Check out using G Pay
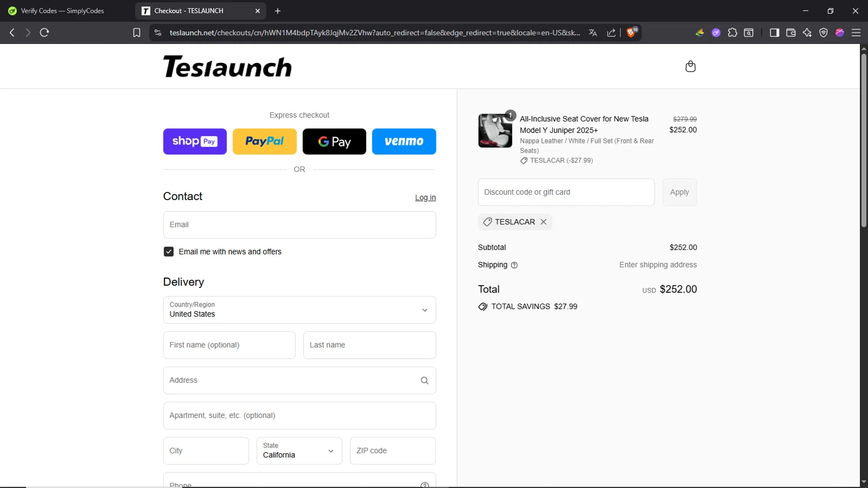Viewport: 868px width, 488px height. [x=334, y=142]
